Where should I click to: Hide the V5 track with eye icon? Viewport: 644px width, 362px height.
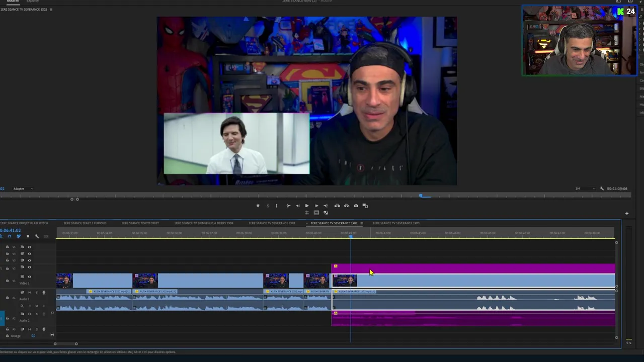point(29,247)
